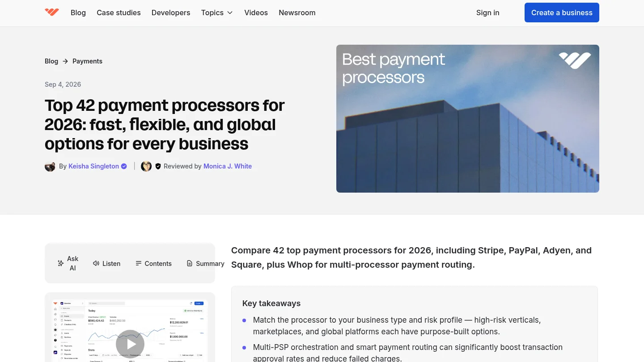Click the Key takeaways heading
This screenshot has width=644, height=362.
[x=271, y=303]
